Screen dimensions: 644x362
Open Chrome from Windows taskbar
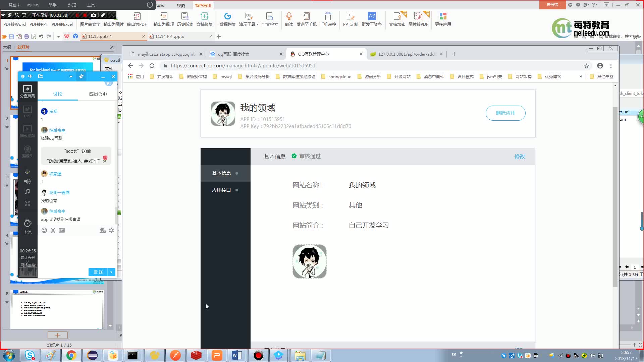tap(71, 355)
